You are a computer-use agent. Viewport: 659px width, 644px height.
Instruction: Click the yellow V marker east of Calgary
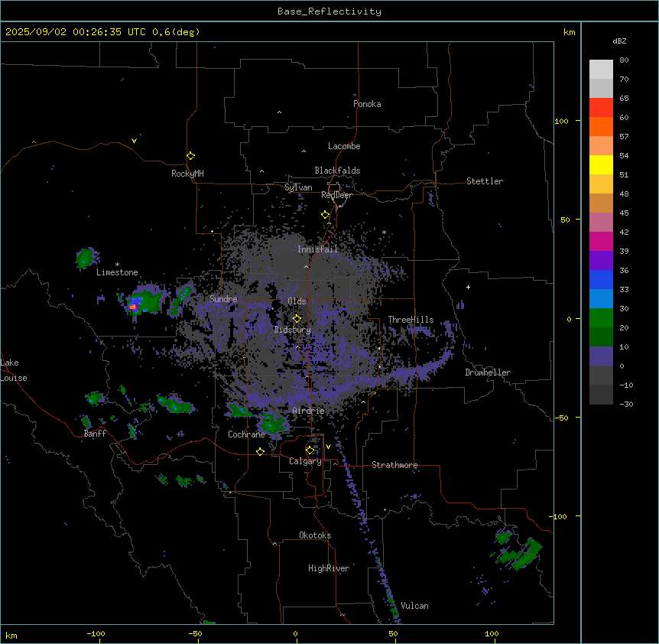pyautogui.click(x=328, y=447)
